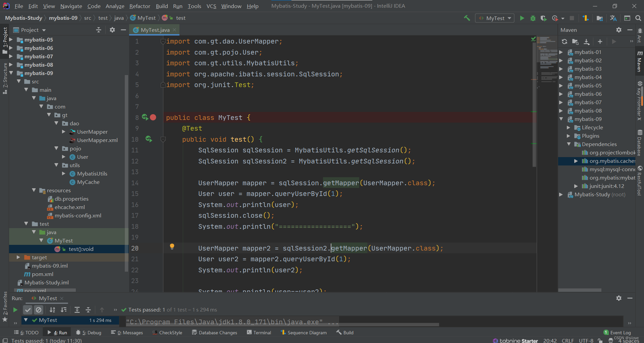Click Maven panel horizontal scrollbar
The width and height of the screenshot is (644, 343).
pyautogui.click(x=580, y=290)
